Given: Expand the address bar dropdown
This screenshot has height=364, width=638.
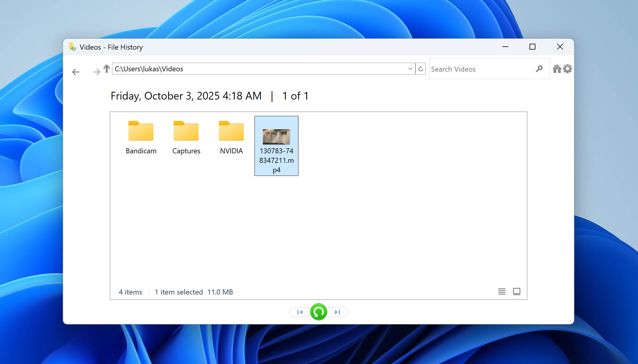Looking at the screenshot, I should point(410,69).
